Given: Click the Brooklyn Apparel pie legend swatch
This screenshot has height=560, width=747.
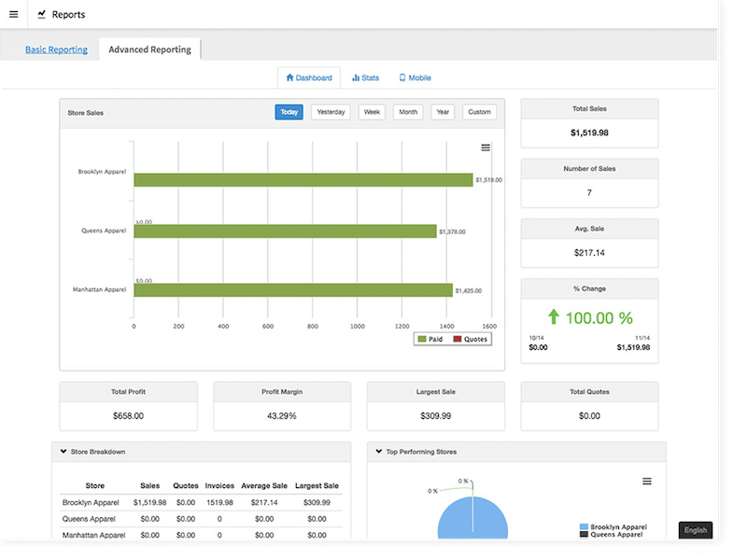Looking at the screenshot, I should tap(584, 526).
